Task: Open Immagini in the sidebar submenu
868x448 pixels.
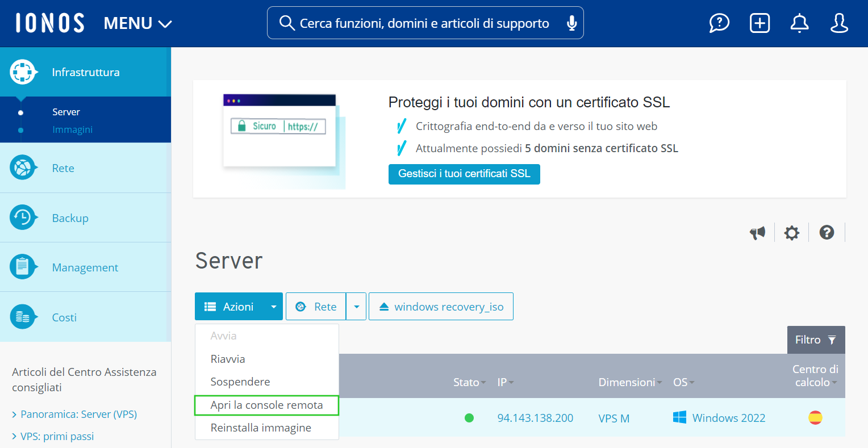Action: click(x=72, y=129)
